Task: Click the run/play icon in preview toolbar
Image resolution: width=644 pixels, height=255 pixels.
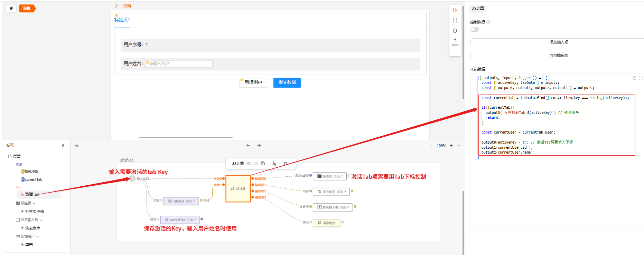Action: (455, 11)
